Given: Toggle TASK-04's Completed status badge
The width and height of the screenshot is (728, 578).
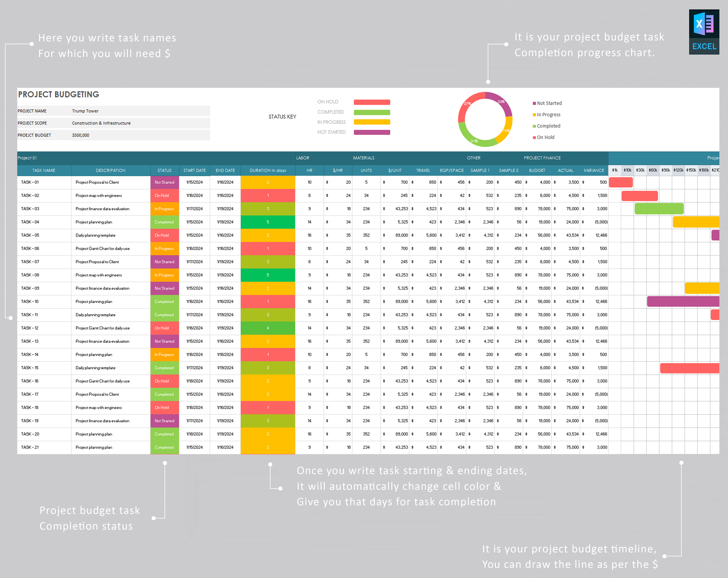Looking at the screenshot, I should coord(164,222).
